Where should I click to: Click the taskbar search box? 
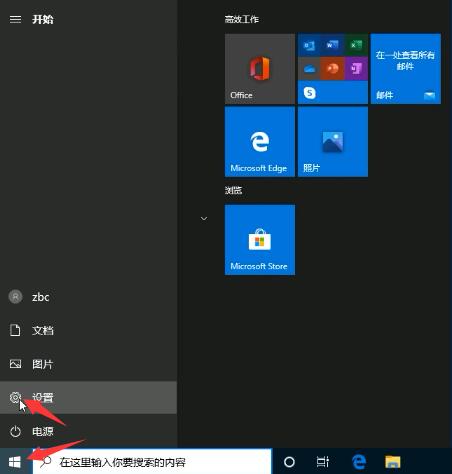152,462
